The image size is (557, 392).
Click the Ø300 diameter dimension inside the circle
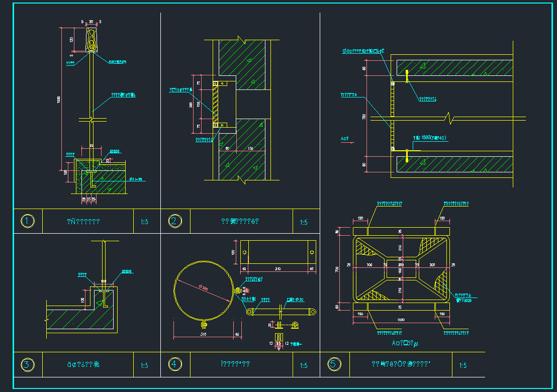tap(204, 288)
